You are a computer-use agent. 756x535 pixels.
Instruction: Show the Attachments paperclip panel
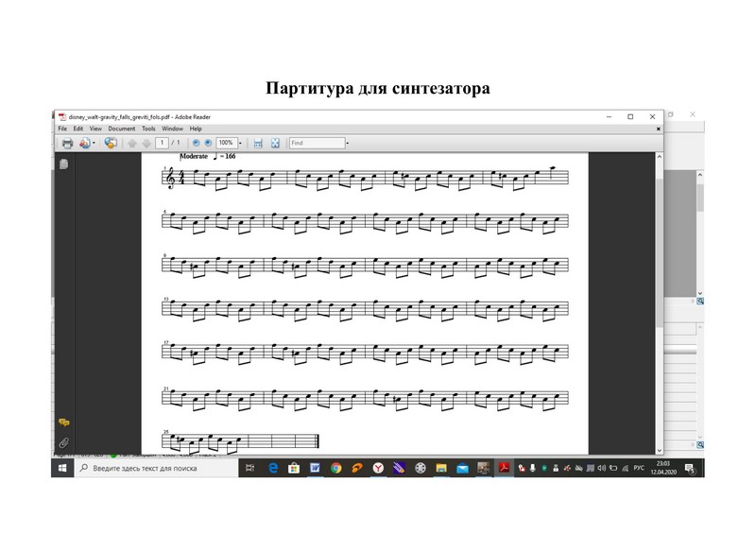(63, 441)
